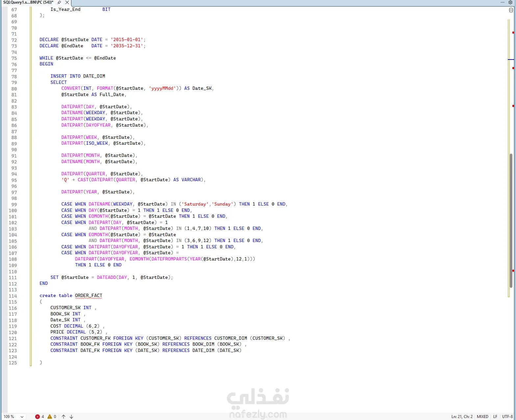Screen dimensions: 516x420
Task: Click the vertical scrollbar thumb
Action: (511, 220)
